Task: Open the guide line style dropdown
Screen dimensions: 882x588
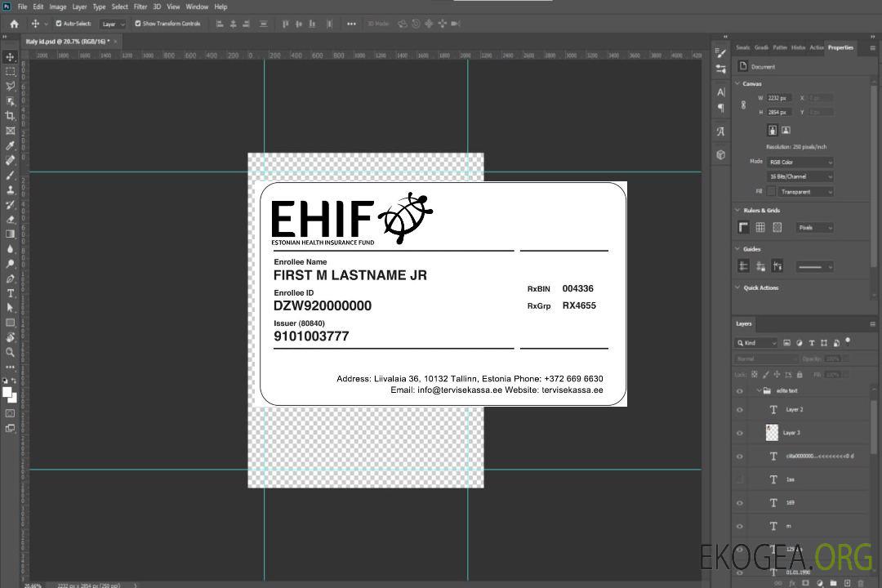Action: point(815,267)
